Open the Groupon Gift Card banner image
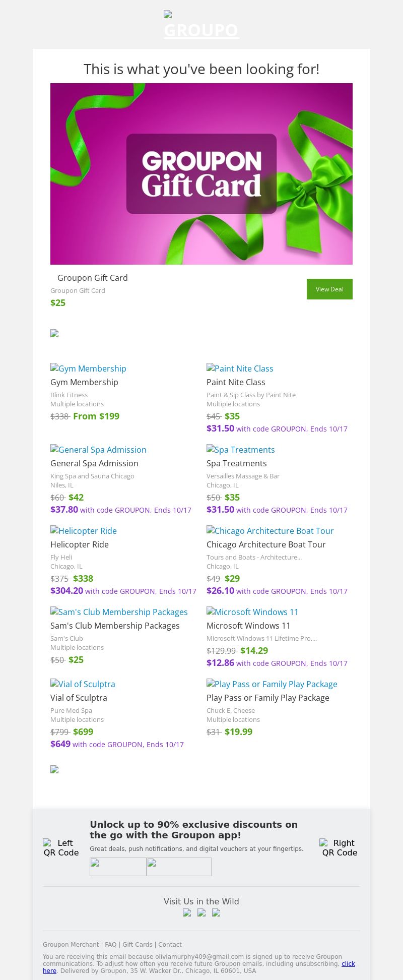 point(201,174)
